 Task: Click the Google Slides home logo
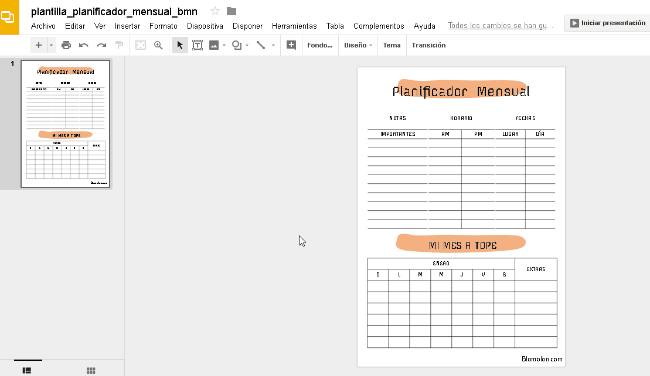click(9, 17)
